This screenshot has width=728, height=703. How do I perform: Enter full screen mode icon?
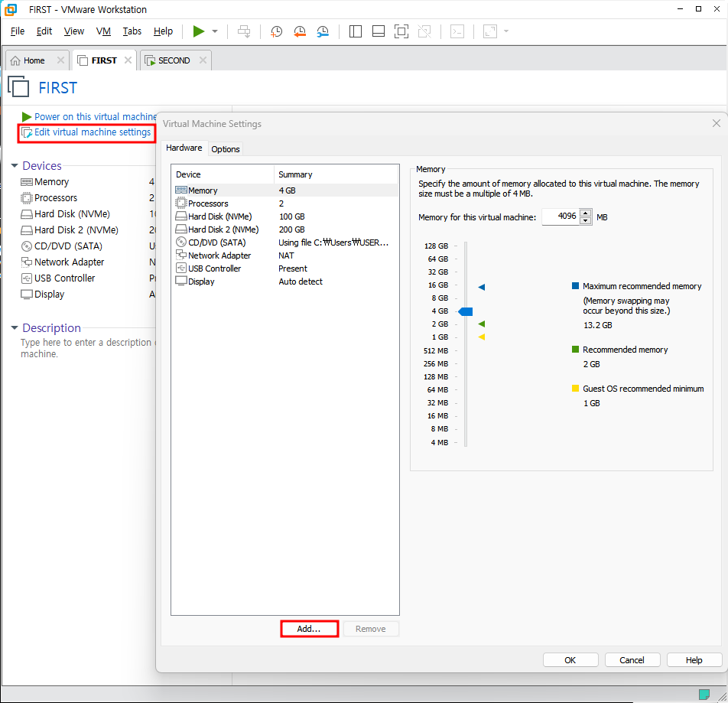click(401, 31)
